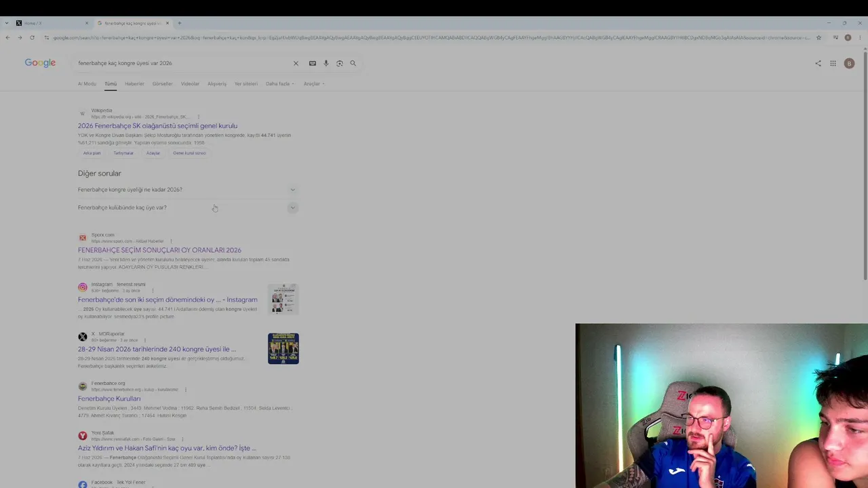The width and height of the screenshot is (868, 488).
Task: Click the Chrome address bar URL
Action: 431,38
